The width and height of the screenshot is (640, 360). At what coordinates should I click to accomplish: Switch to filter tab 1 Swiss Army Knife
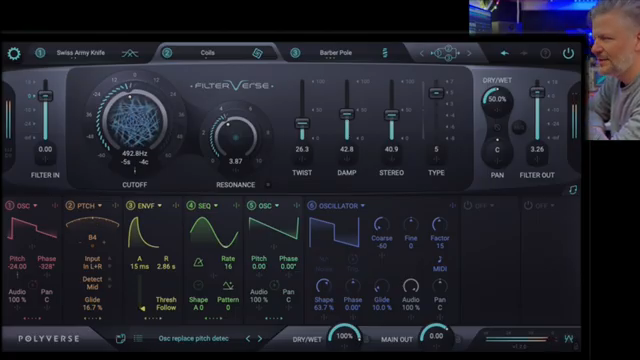pyautogui.click(x=81, y=53)
